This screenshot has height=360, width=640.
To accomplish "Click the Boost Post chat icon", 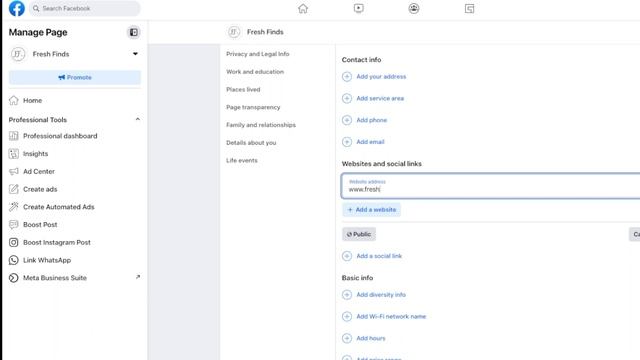I will coord(13,224).
